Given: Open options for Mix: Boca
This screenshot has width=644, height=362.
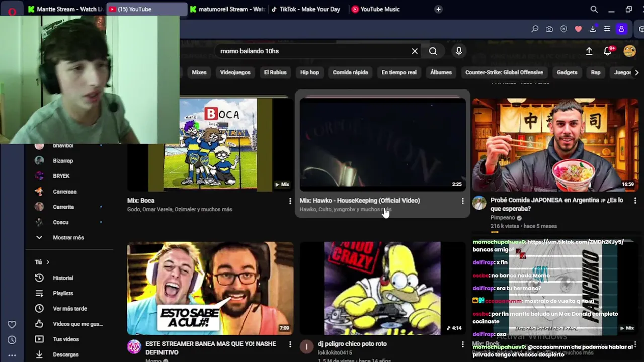Looking at the screenshot, I should [x=290, y=201].
